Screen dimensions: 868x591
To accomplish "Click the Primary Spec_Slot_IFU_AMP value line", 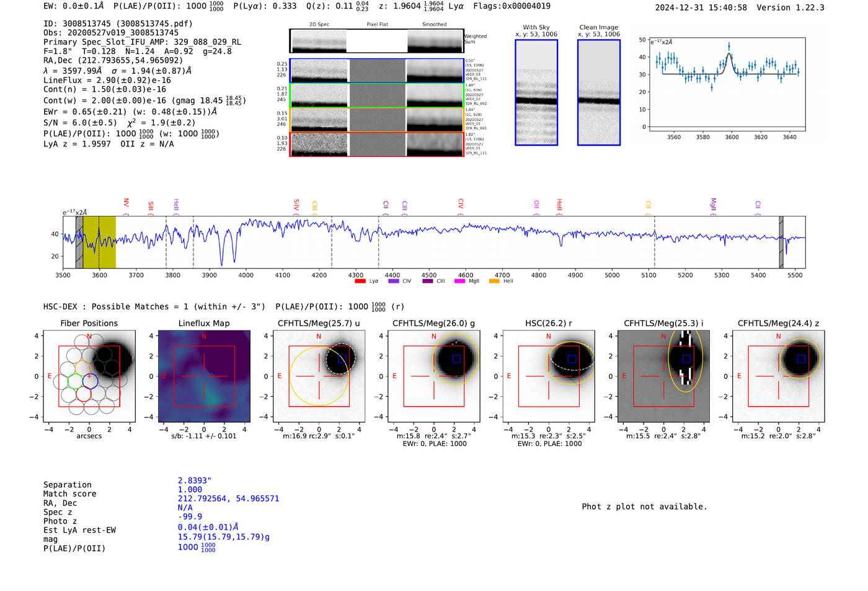I will (142, 42).
